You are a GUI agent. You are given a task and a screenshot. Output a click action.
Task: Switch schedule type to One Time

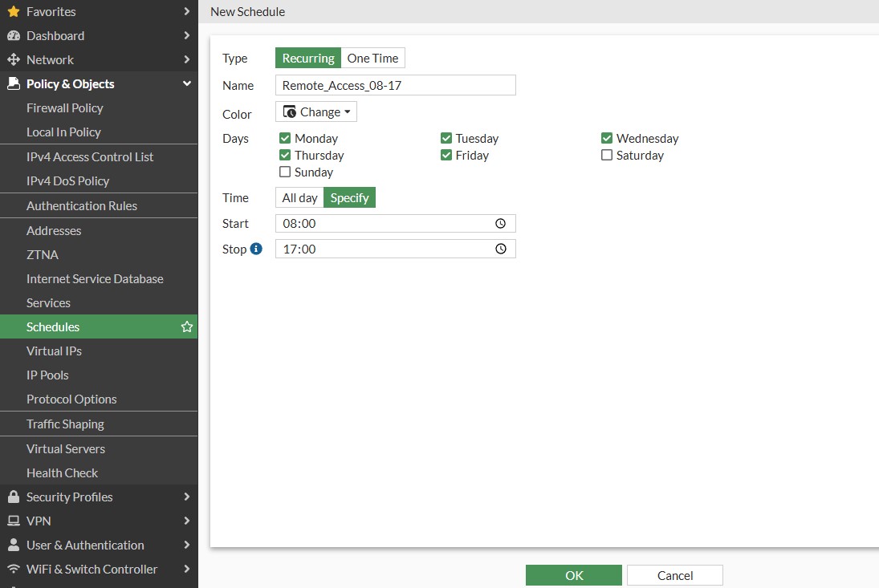pos(372,59)
